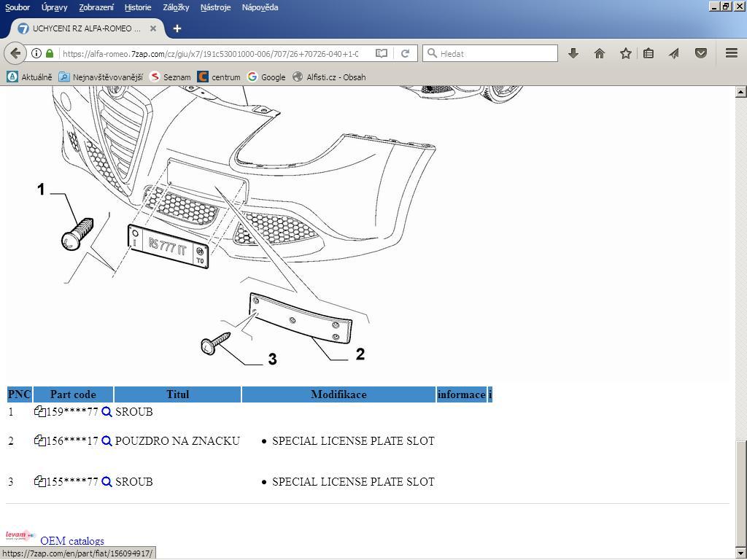
Task: Open the Pocket icon in the toolbar
Action: (701, 53)
